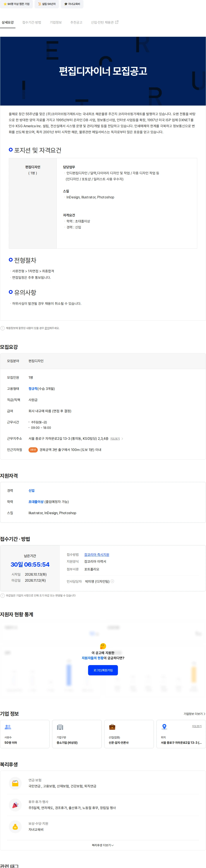Viewport: 206px width, 868px height.
Task: Click info icon beside 채용정보에 잘못된 내용
Action: [3, 328]
